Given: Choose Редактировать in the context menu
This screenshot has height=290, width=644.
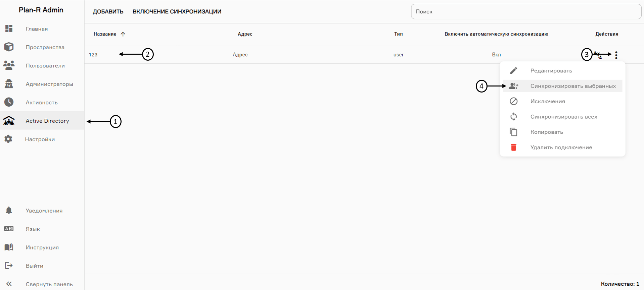Looking at the screenshot, I should [551, 71].
